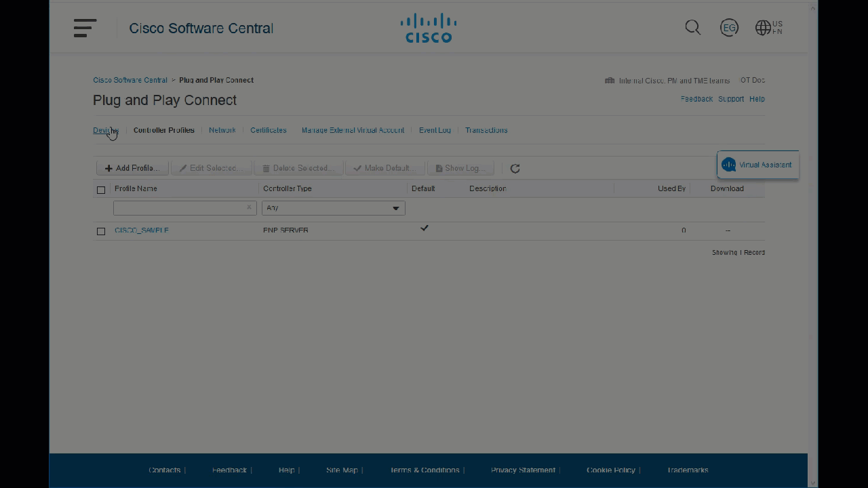Click the account building icon
The image size is (868, 488).
tap(610, 80)
